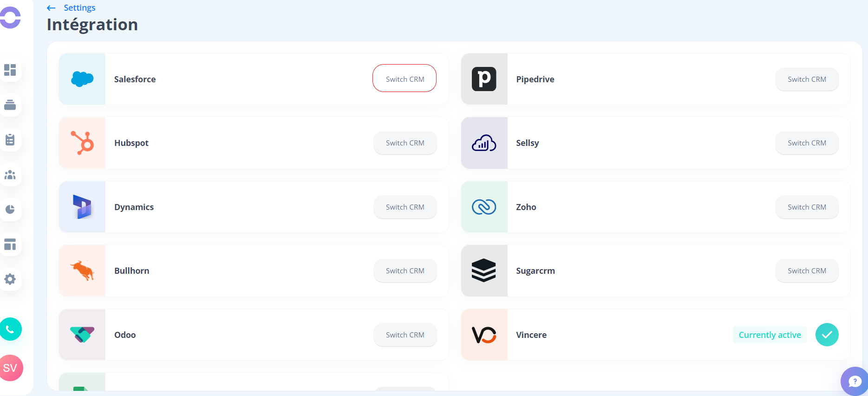The image size is (868, 396).
Task: Click Switch CRM for Zoho
Action: (x=807, y=207)
